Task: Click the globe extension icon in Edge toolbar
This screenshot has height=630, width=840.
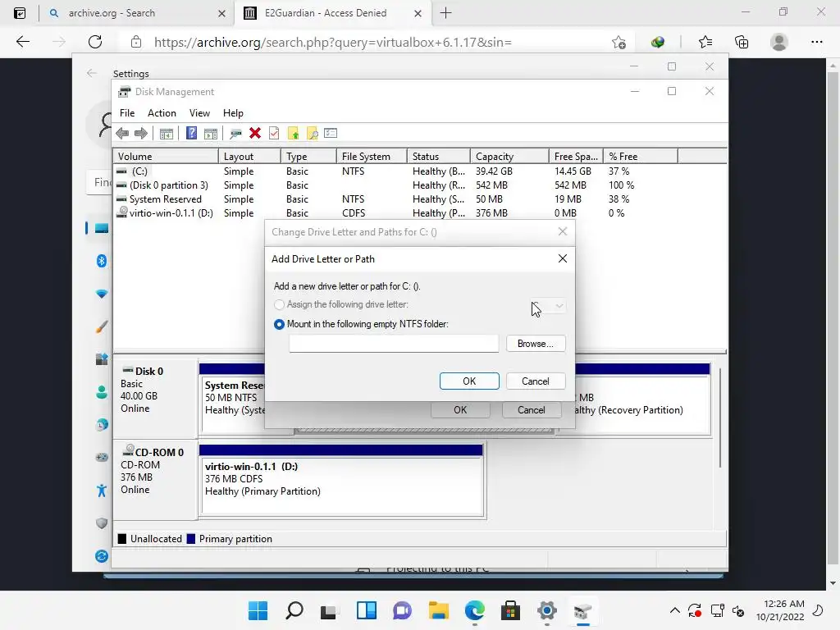Action: (658, 42)
